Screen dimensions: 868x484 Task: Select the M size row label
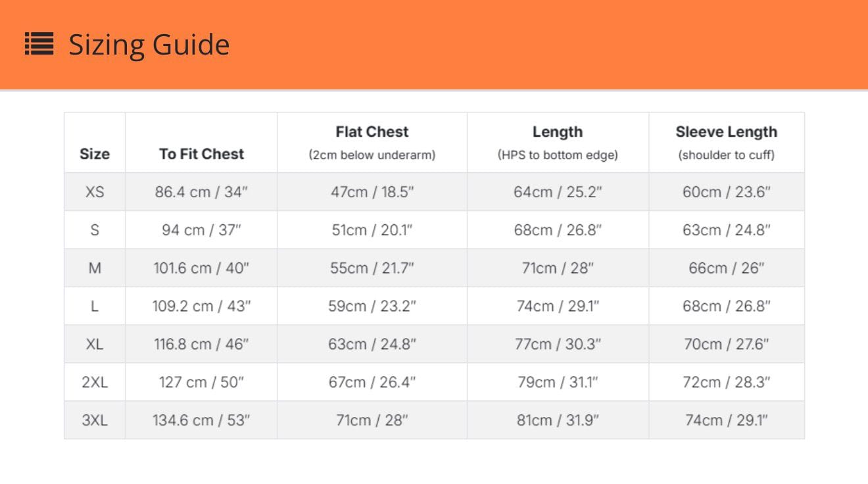(x=95, y=268)
